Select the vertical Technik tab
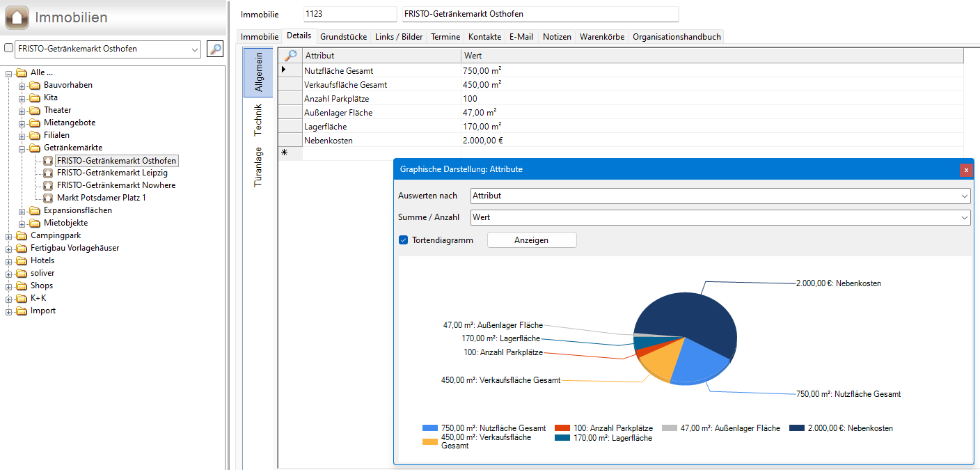This screenshot has height=470, width=980. point(258,119)
